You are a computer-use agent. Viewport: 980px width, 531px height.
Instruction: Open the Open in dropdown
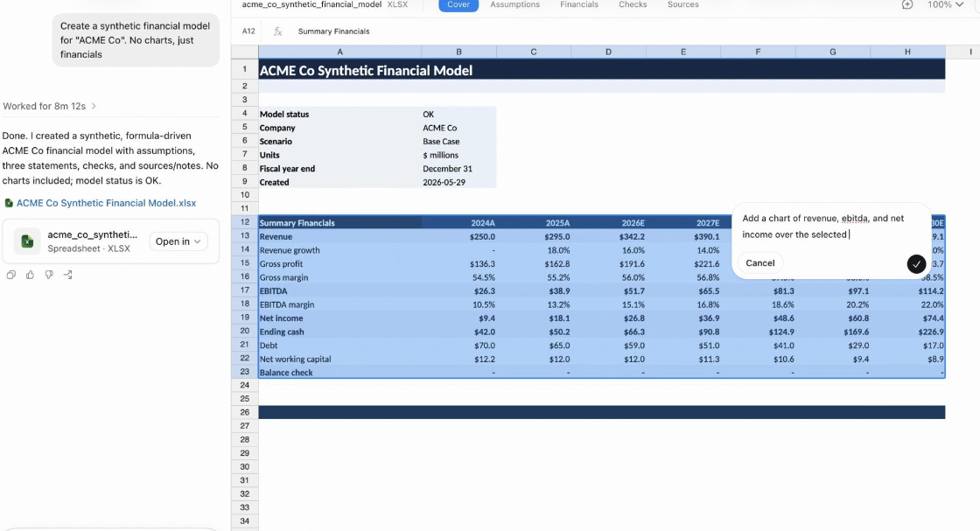pyautogui.click(x=178, y=241)
